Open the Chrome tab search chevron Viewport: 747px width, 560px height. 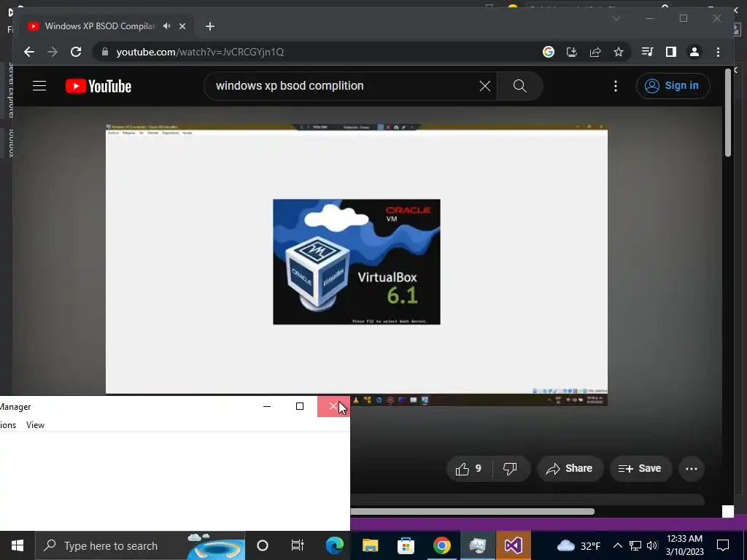pos(616,18)
